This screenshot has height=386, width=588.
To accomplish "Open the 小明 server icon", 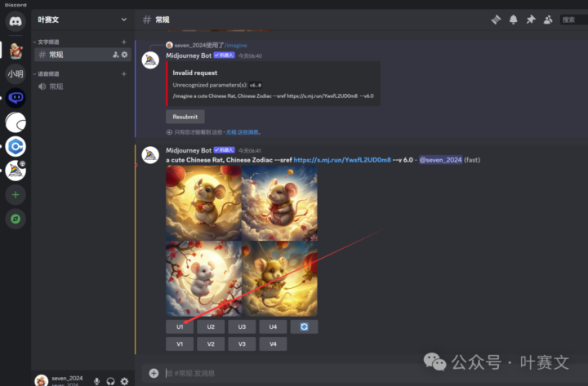I will [x=16, y=73].
